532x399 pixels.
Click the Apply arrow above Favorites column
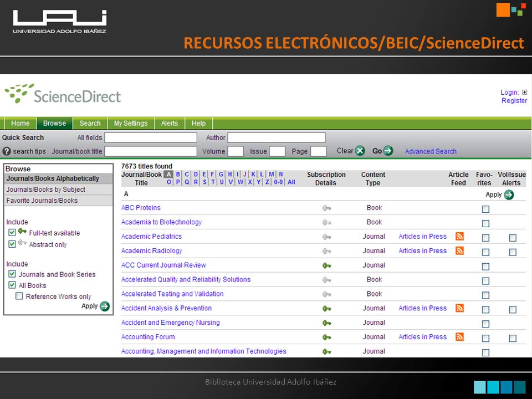(509, 195)
